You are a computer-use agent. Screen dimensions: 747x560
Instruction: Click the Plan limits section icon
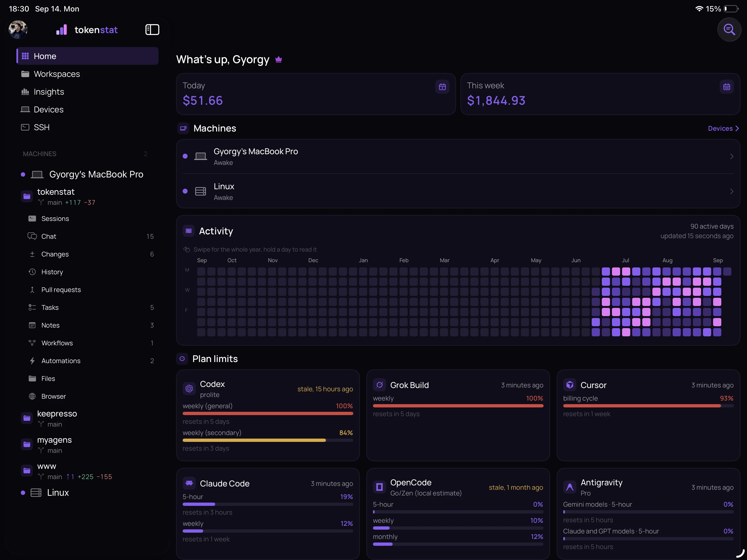pos(182,359)
